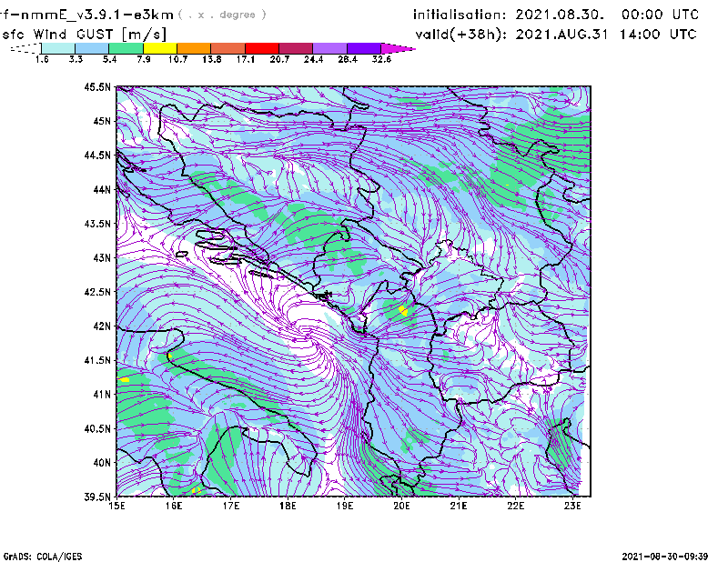Screen dimensions: 728x562
Task: Click the 23E longitude label
Action: [x=572, y=506]
